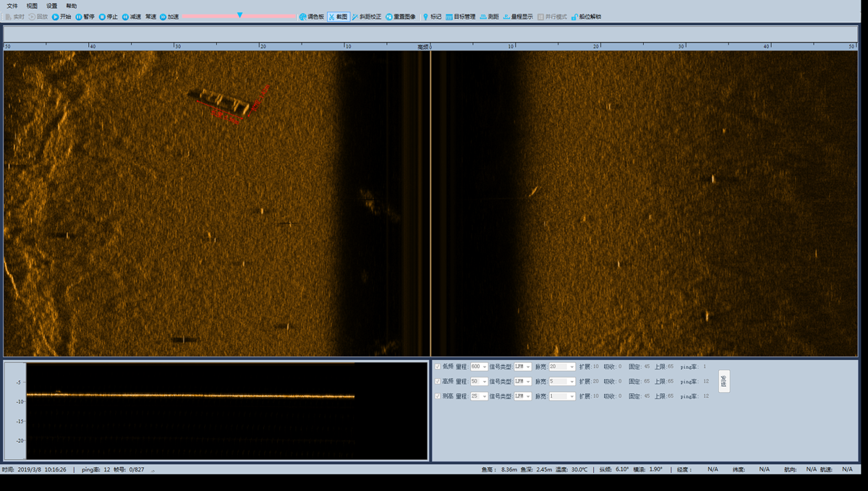This screenshot has width=868, height=491.
Task: Open 目标管理 target management
Action: (x=460, y=17)
